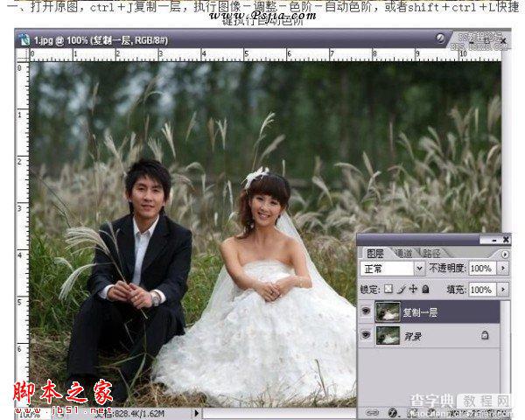Click the 复制一层 layer thumbnail
Viewport: 525px width, 420px height.
(388, 311)
